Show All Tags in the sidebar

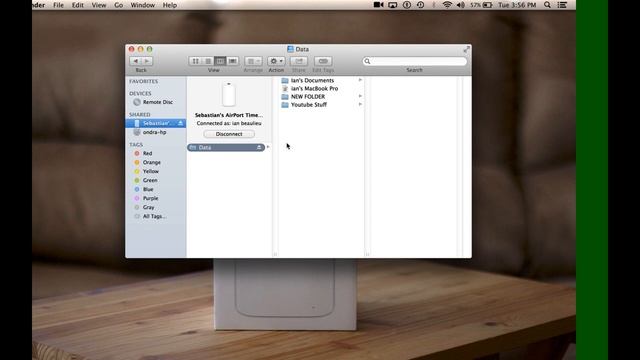tap(154, 216)
